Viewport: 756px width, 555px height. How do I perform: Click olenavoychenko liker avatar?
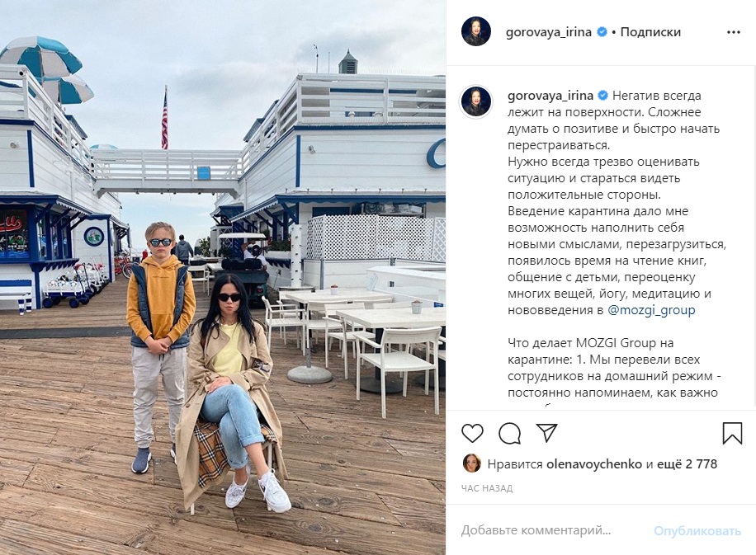pos(471,464)
